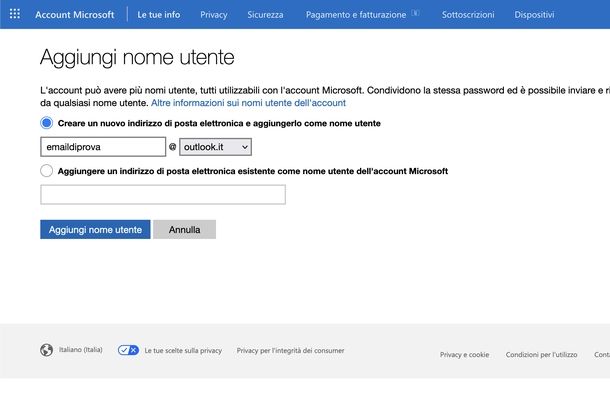Open Condizioni per l'utilizzo footer link
This screenshot has height=403, width=610.
coord(541,355)
